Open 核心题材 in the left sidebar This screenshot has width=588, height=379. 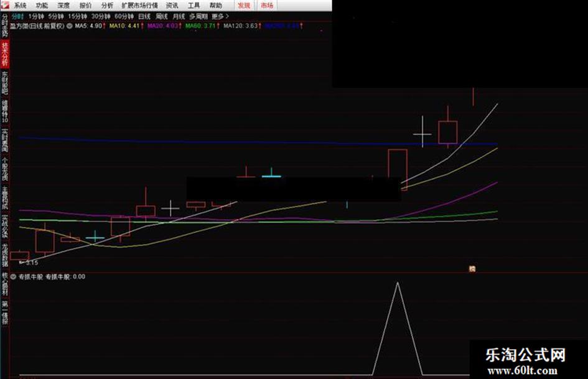pyautogui.click(x=5, y=284)
